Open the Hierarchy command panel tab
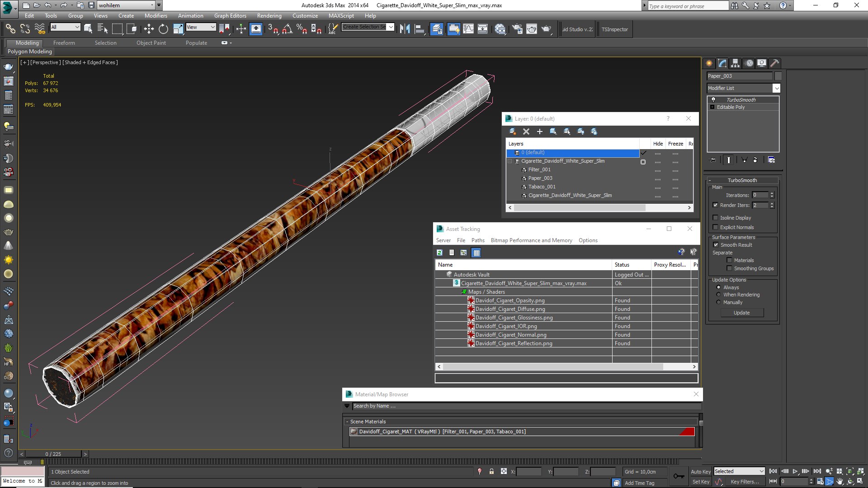868x488 pixels. pos(735,63)
